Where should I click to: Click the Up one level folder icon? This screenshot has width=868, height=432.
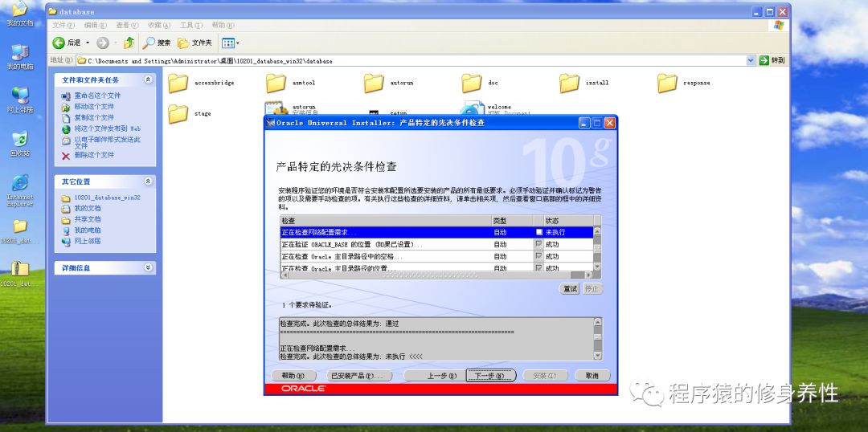tap(129, 43)
